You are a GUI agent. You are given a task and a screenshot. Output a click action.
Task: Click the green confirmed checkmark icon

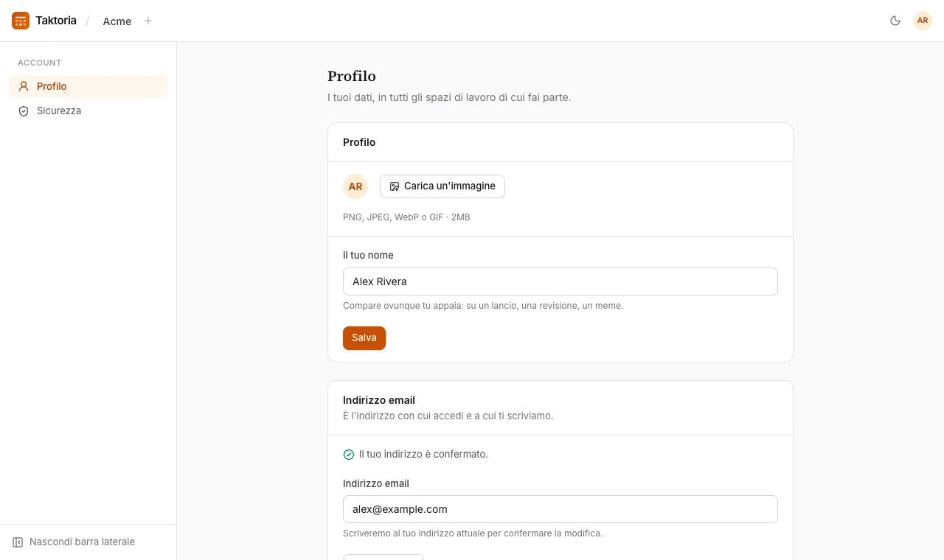[x=349, y=455]
